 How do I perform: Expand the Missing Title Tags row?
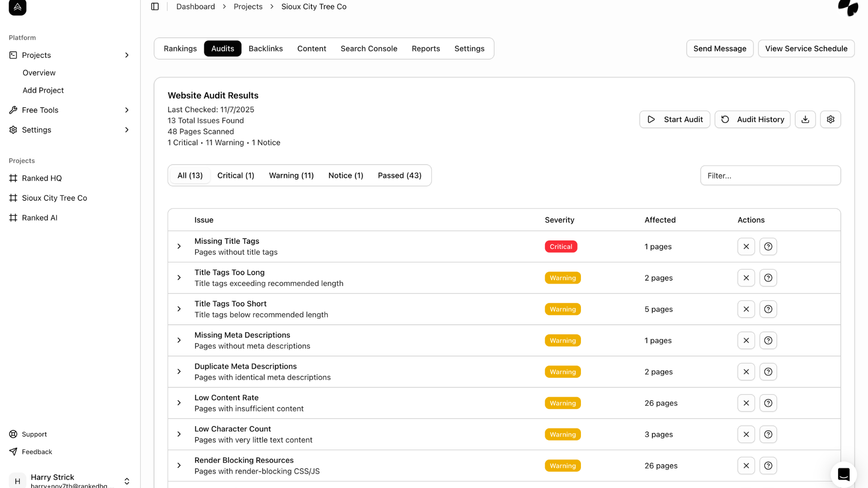179,247
